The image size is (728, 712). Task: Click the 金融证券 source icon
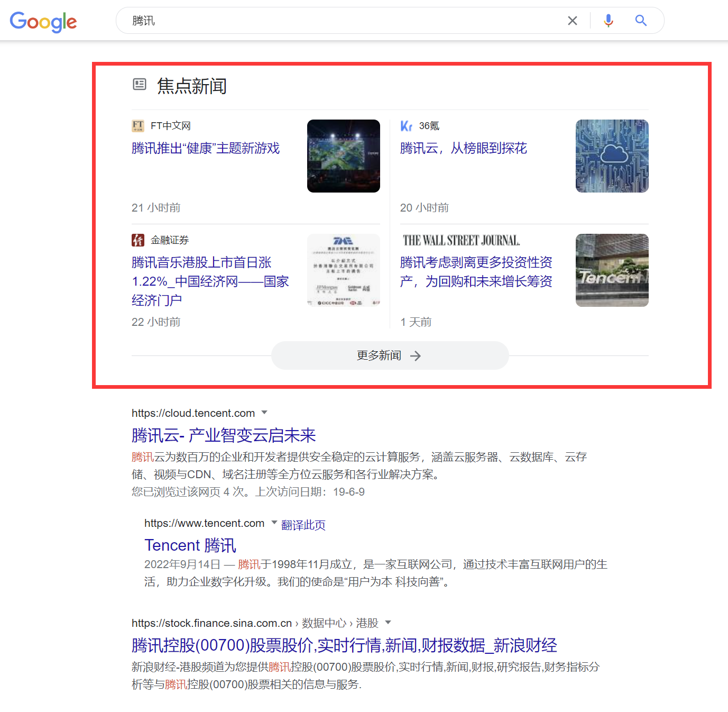137,240
